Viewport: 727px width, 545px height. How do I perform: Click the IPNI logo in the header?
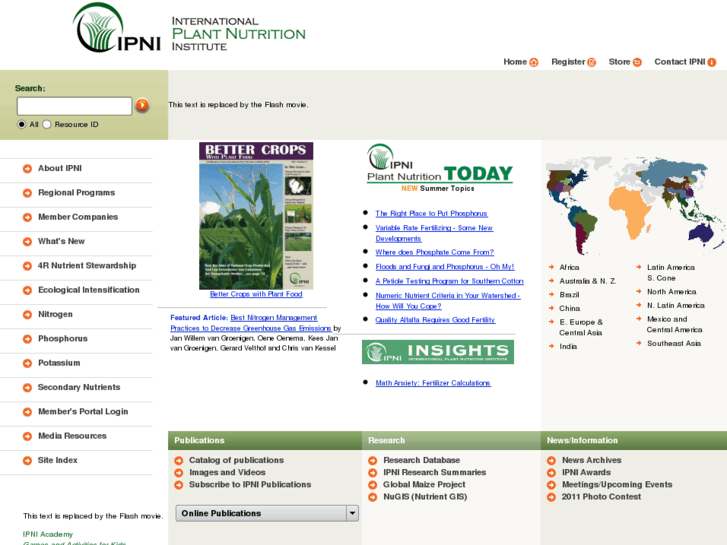pos(117,28)
